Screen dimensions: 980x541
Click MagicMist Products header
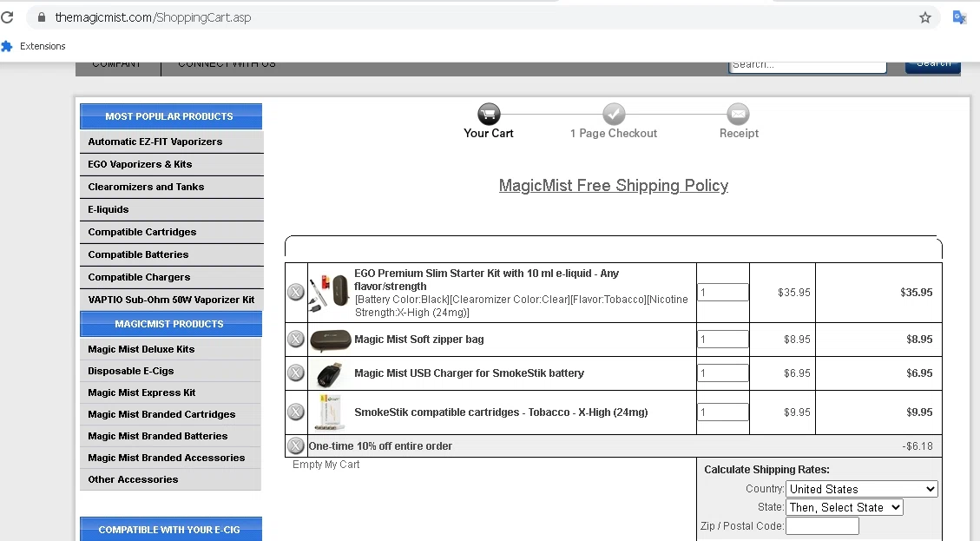pos(171,324)
